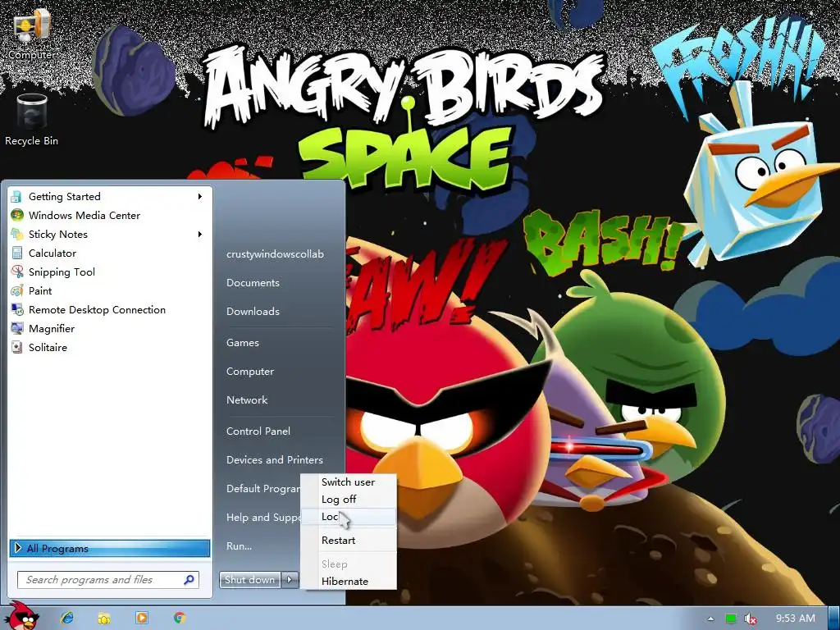Open the Computer desktop icon
The height and width of the screenshot is (630, 840).
(x=32, y=34)
